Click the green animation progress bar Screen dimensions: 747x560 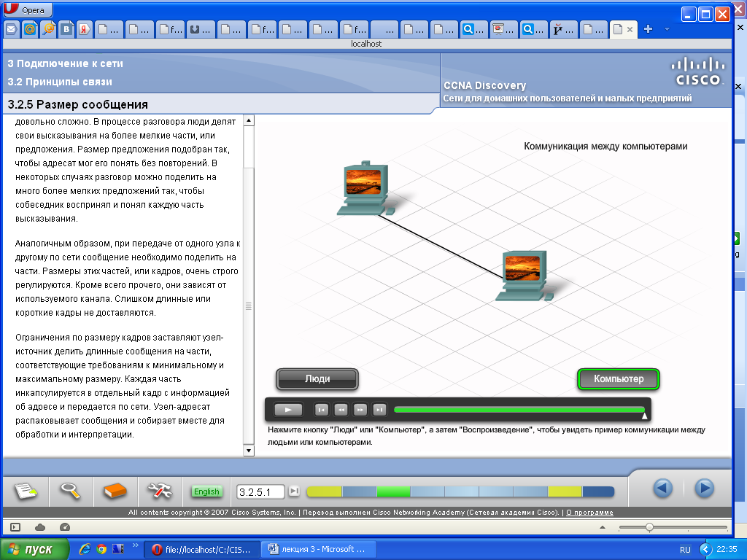[519, 410]
